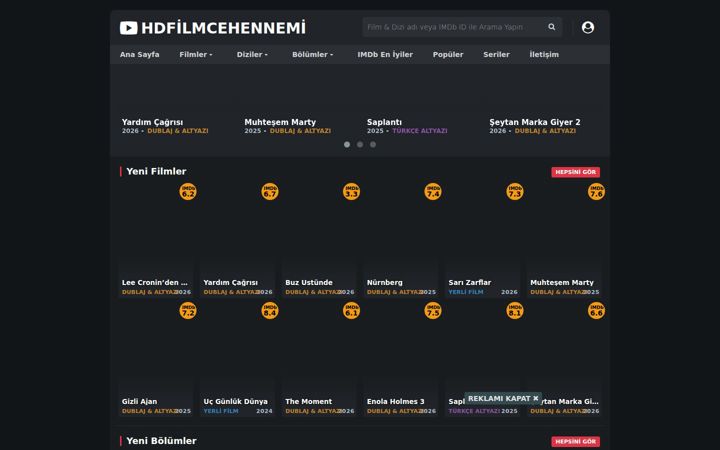The width and height of the screenshot is (720, 450).
Task: Expand the Diziler dropdown menu
Action: click(x=252, y=54)
